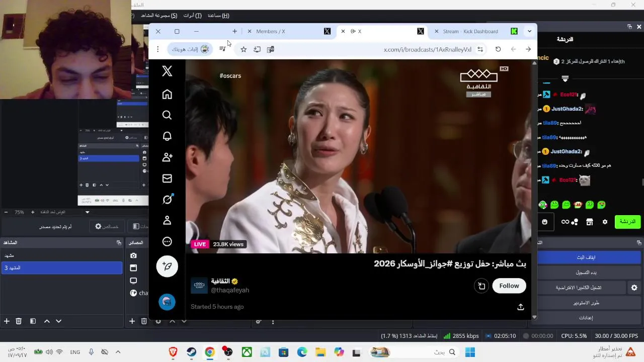
Task: Open chat settings gear in Kick dock
Action: click(605, 222)
